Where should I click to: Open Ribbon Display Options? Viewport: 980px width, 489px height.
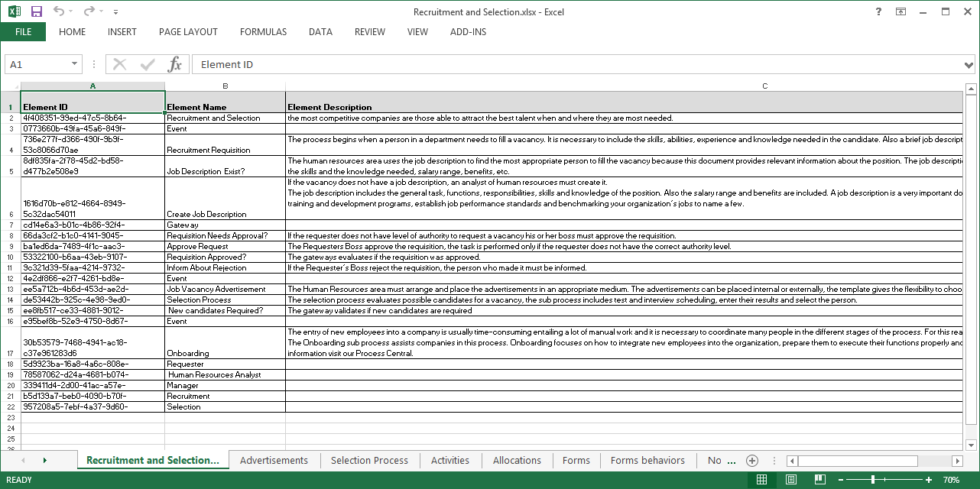click(901, 11)
